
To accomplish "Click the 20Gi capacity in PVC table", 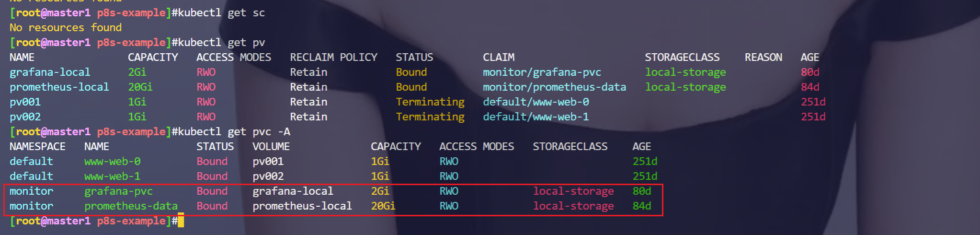I will coord(383,206).
